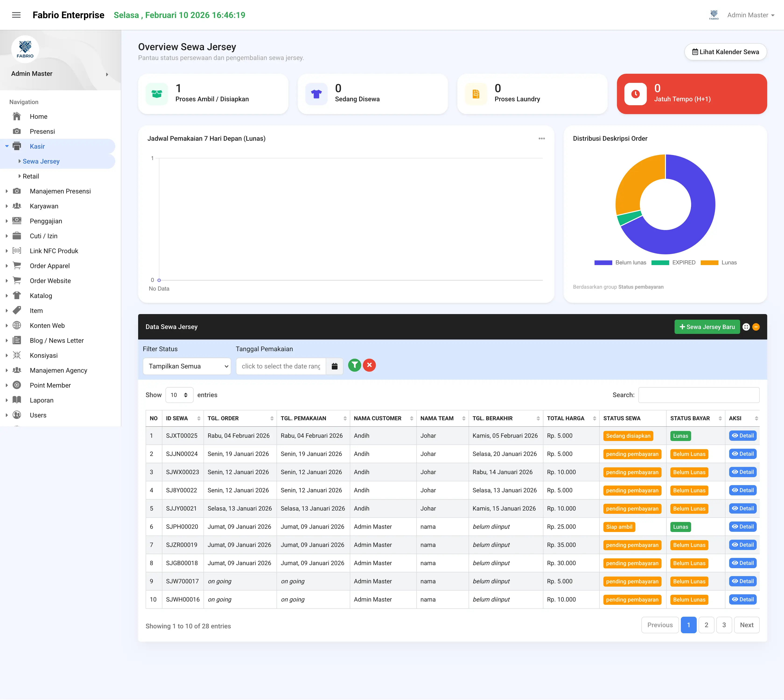Click the red clear-filter X icon
784x700 pixels.
point(369,365)
